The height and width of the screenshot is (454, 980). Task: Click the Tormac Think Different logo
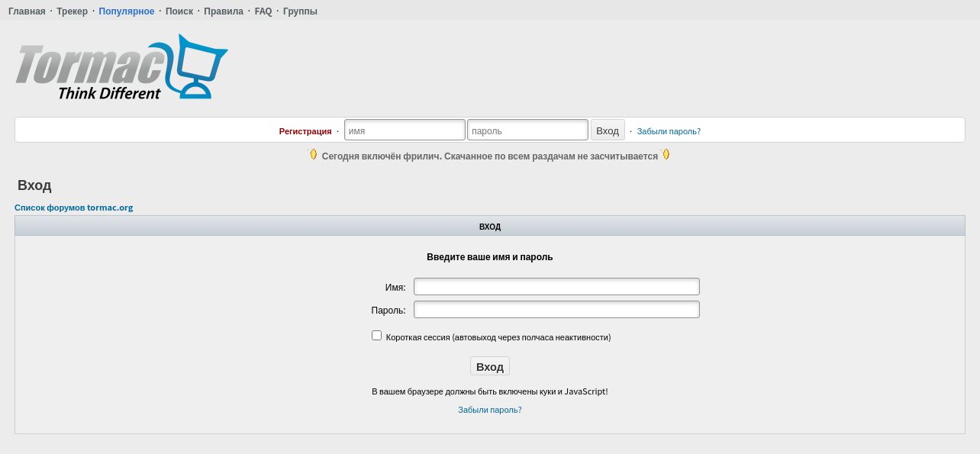[x=121, y=67]
